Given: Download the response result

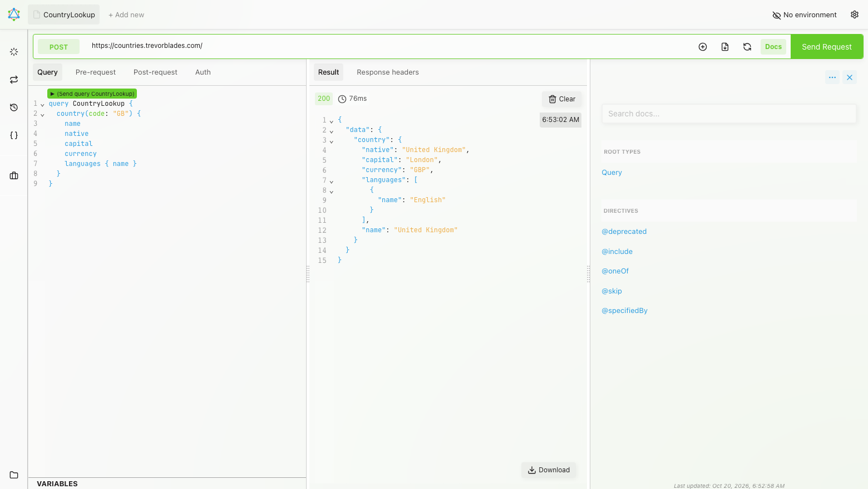Looking at the screenshot, I should (x=549, y=470).
